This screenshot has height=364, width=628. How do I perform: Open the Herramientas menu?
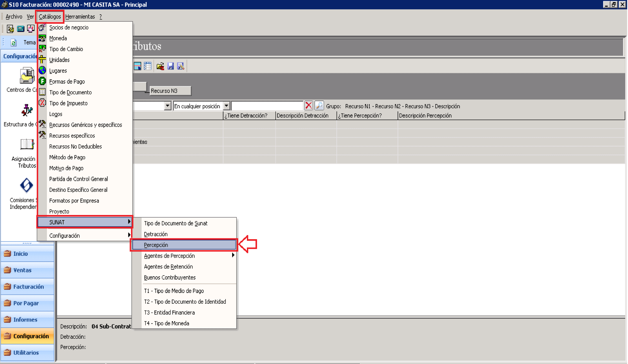tap(80, 17)
